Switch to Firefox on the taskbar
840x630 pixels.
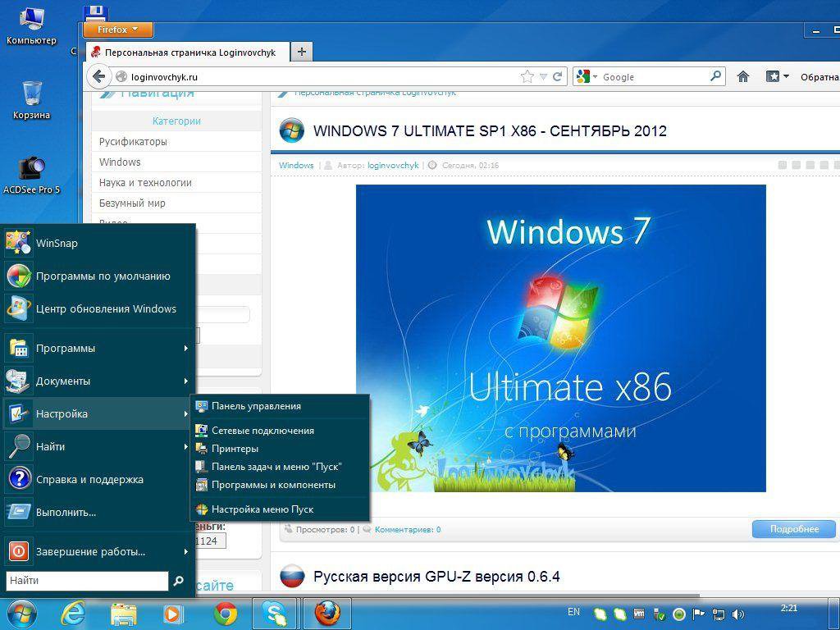point(327,614)
